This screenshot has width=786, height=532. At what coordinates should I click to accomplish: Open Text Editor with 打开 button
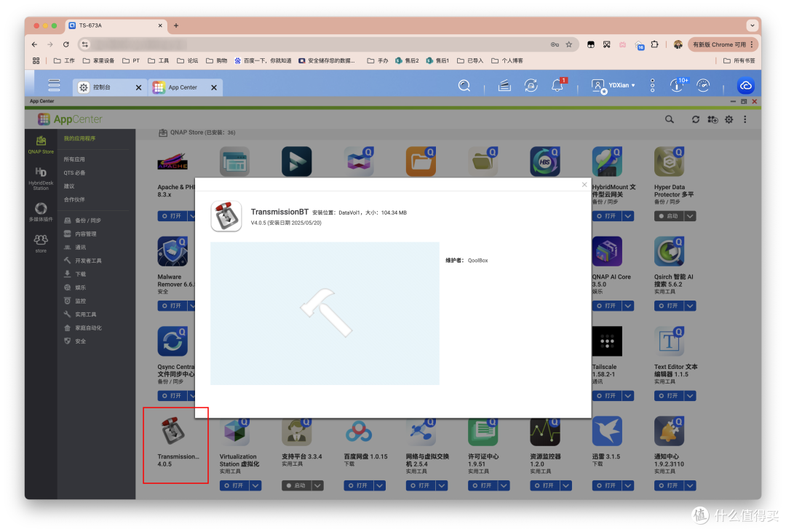click(669, 396)
